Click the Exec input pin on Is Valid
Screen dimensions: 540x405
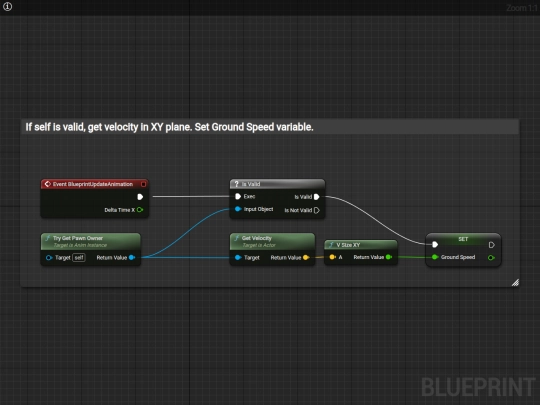238,197
